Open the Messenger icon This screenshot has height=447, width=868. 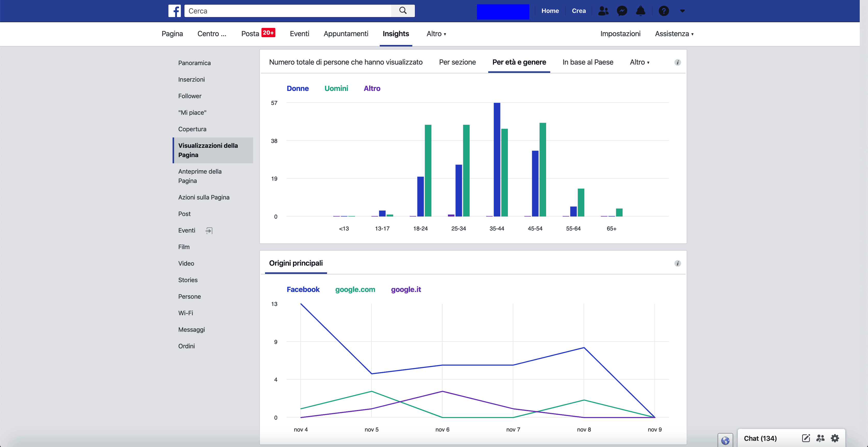click(x=622, y=11)
